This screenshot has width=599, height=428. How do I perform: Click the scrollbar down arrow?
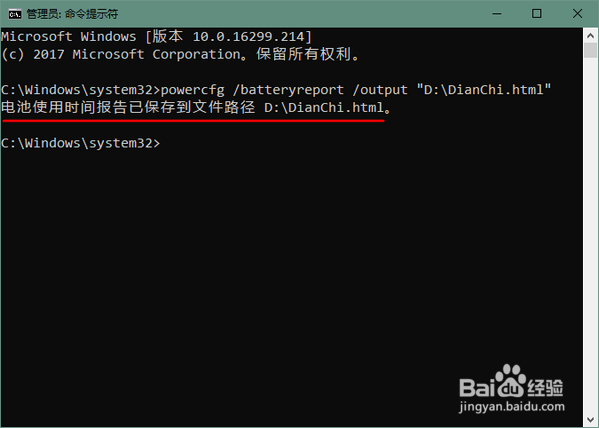point(591,420)
